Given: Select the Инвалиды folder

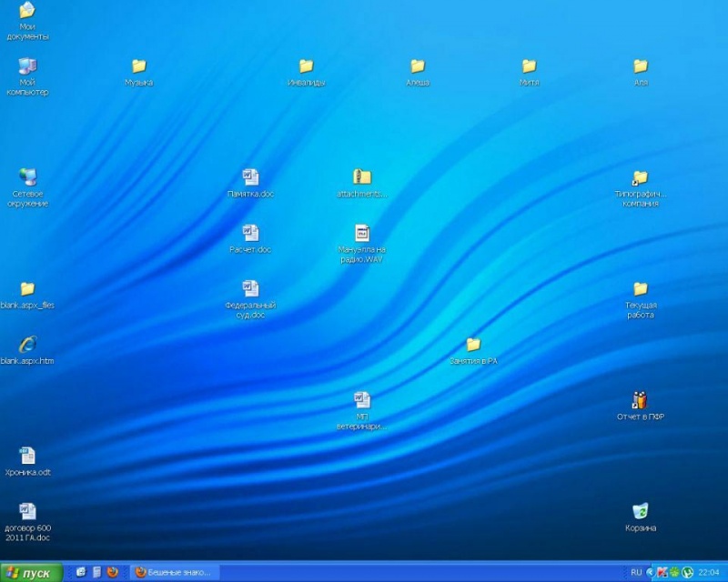Looking at the screenshot, I should (x=307, y=66).
